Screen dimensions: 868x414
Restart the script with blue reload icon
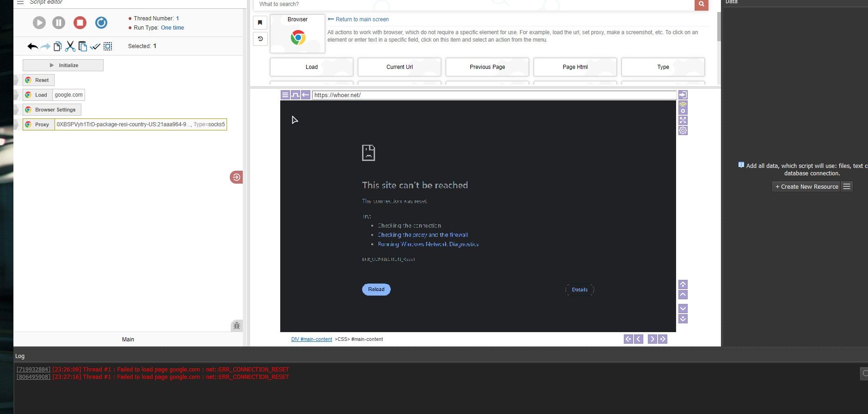click(101, 23)
